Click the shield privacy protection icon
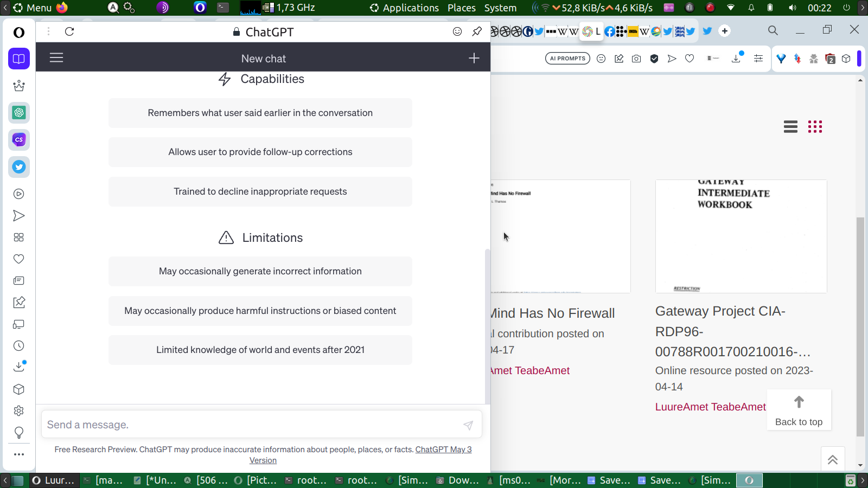The height and width of the screenshot is (488, 868). pyautogui.click(x=654, y=59)
